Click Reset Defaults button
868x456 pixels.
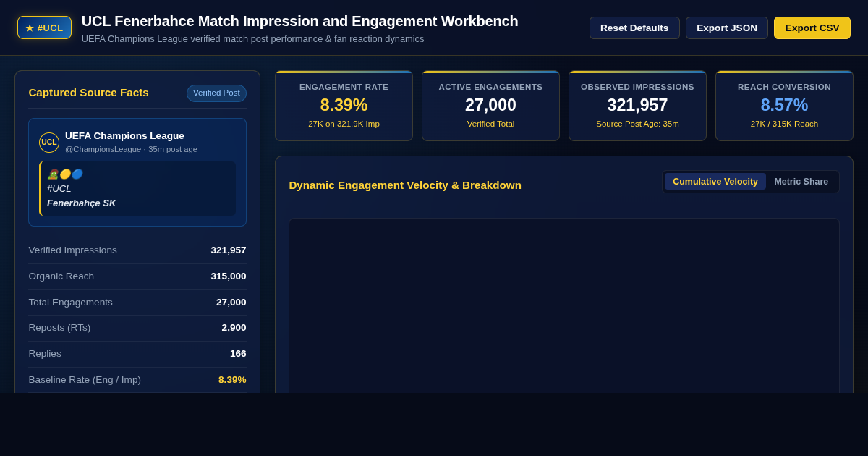click(x=634, y=28)
